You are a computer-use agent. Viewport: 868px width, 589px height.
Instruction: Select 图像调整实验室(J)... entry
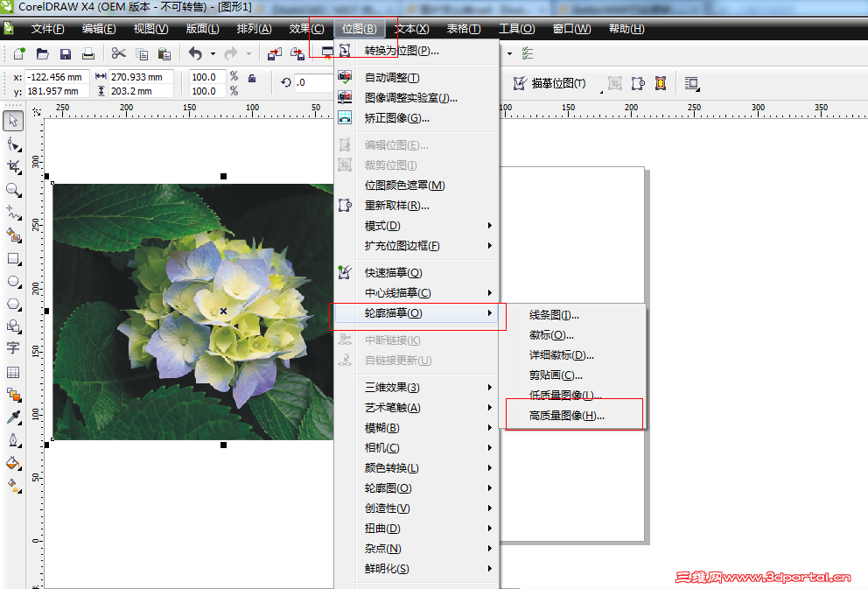[x=416, y=98]
